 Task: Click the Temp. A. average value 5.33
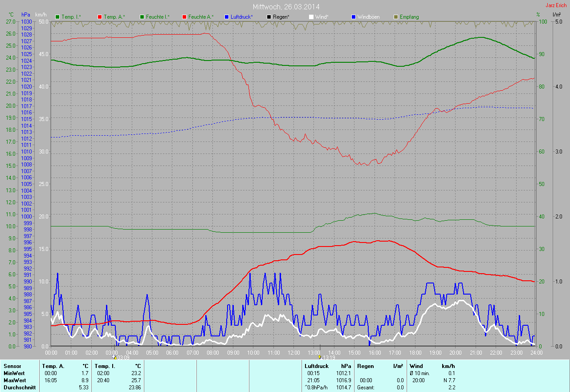(x=84, y=387)
